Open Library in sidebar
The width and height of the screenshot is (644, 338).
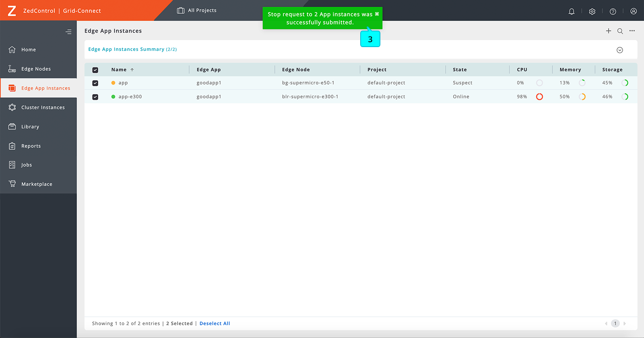[38, 127]
